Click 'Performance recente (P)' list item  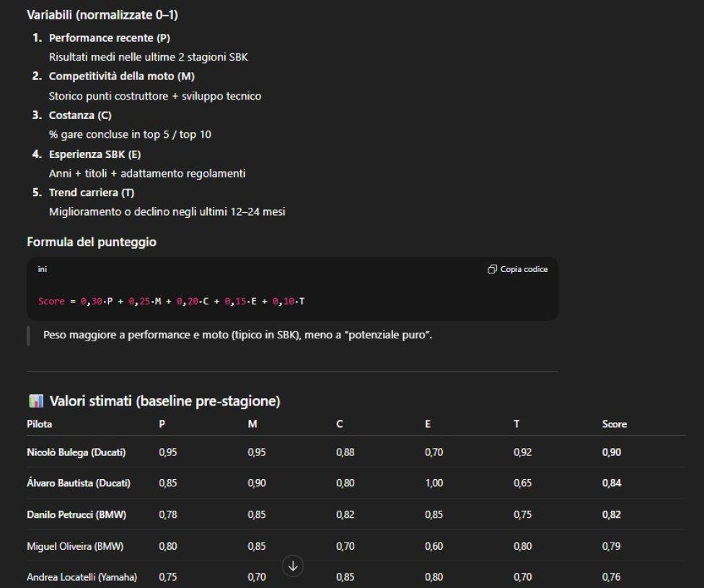[x=110, y=38]
